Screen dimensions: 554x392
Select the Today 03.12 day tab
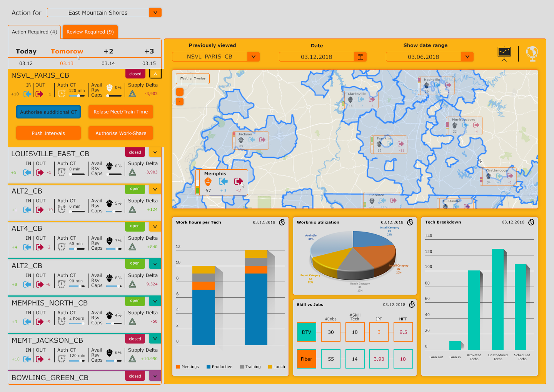pos(26,57)
